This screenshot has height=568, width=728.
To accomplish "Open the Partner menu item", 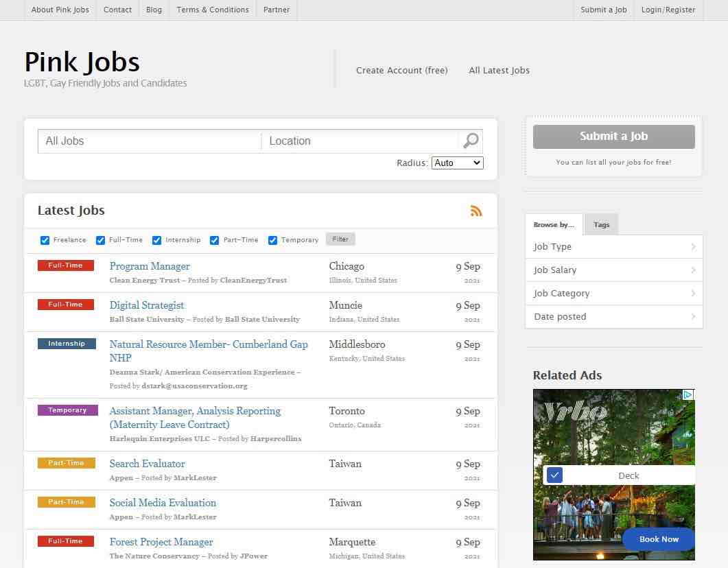I will click(x=277, y=10).
